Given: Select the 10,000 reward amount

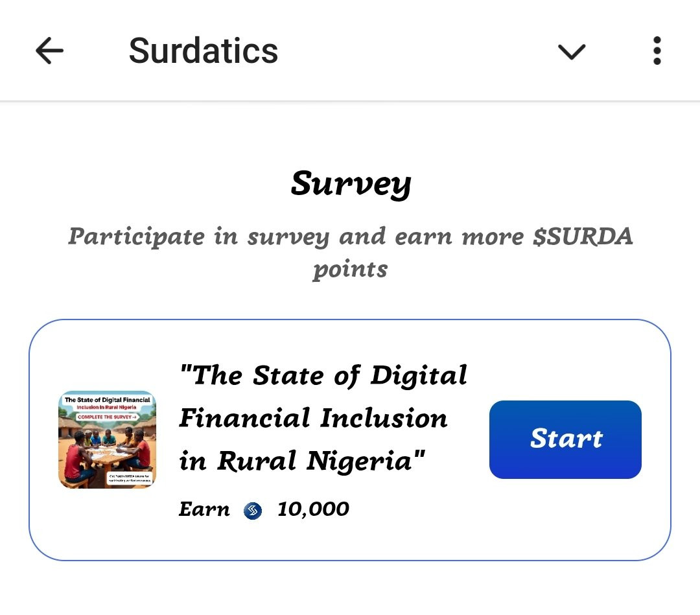Looking at the screenshot, I should (x=313, y=509).
